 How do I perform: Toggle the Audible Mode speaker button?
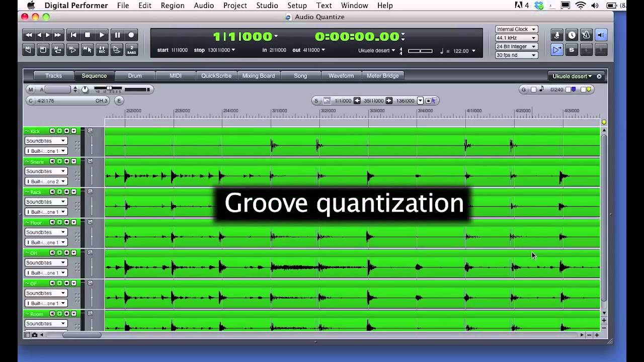pyautogui.click(x=601, y=35)
